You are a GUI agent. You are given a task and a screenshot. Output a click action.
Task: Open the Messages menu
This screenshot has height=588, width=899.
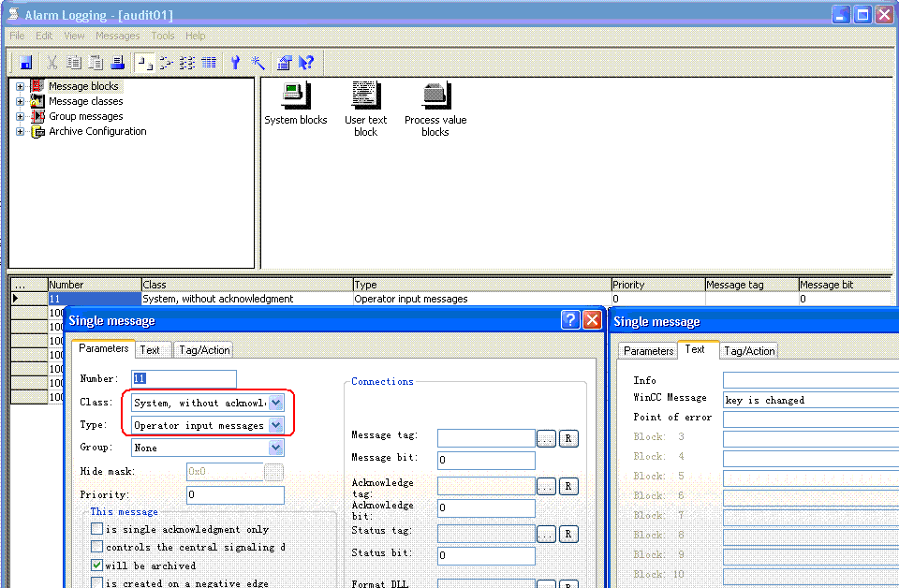[x=118, y=36]
